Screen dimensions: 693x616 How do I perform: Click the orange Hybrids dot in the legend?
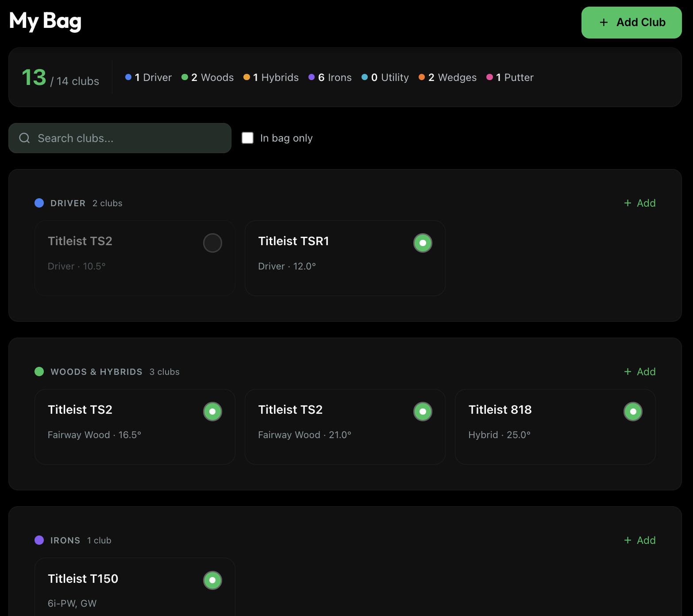coord(246,77)
